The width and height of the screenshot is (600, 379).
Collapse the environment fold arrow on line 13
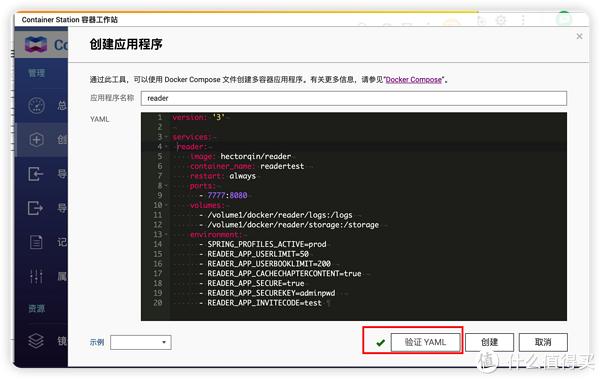tap(166, 234)
